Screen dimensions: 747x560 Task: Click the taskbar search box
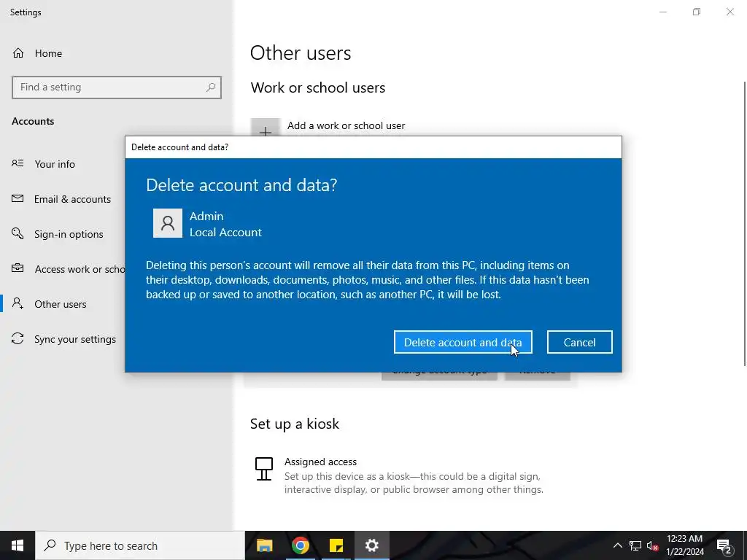click(x=140, y=545)
